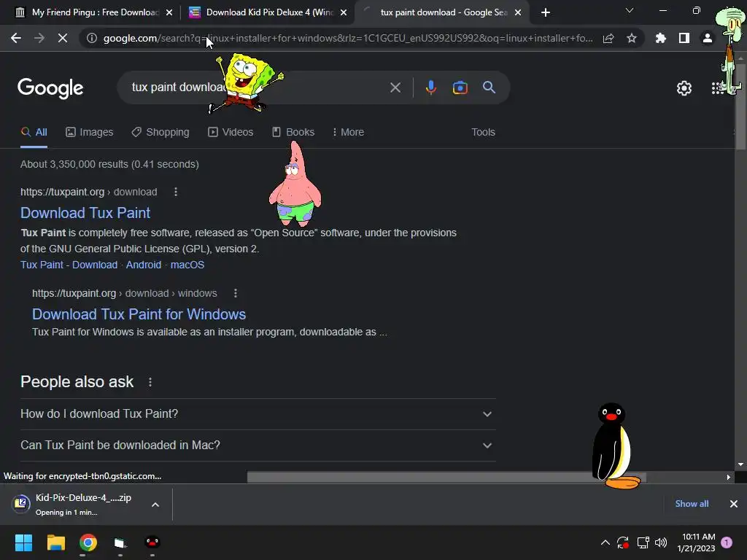Image resolution: width=747 pixels, height=560 pixels.
Task: Expand Can Tux Paint be downloaded in Mac
Action: pyautogui.click(x=258, y=446)
